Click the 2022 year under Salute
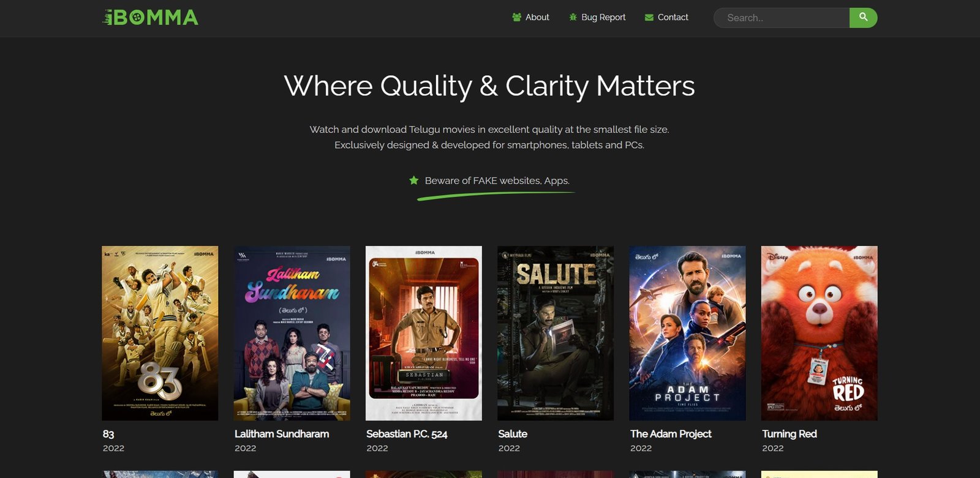The width and height of the screenshot is (980, 478). point(509,448)
